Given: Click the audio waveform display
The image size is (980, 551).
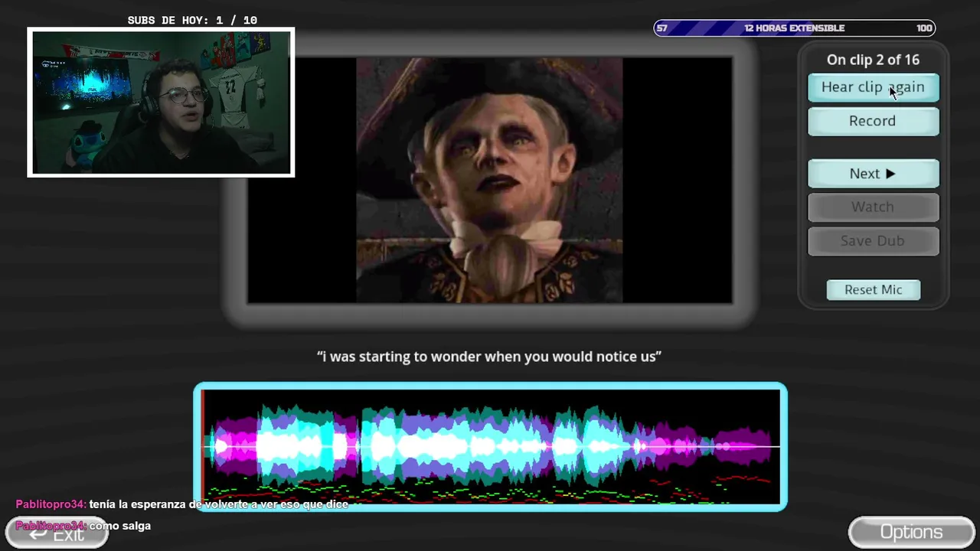Looking at the screenshot, I should (x=490, y=447).
